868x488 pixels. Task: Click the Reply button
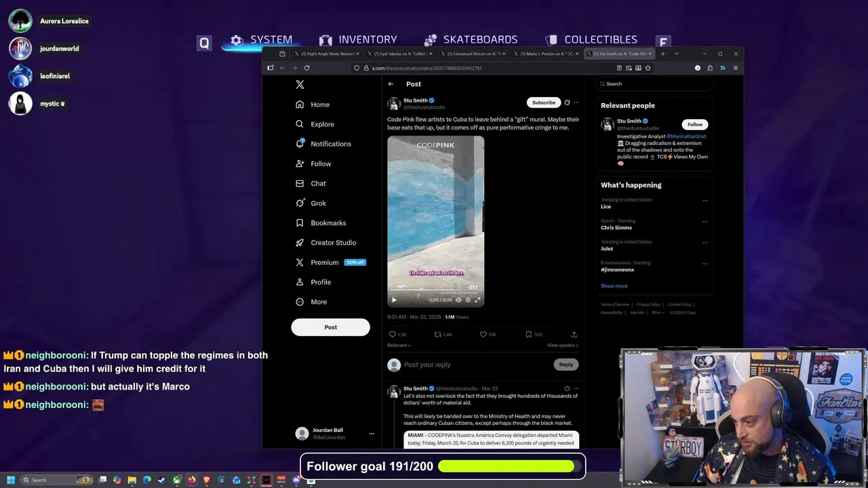coord(566,365)
